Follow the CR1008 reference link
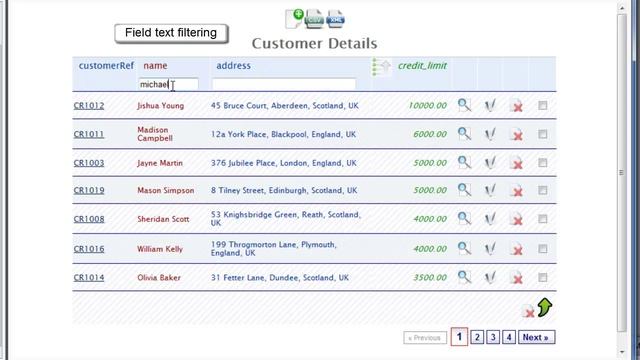Viewport: 640px width, 360px height. [89, 219]
